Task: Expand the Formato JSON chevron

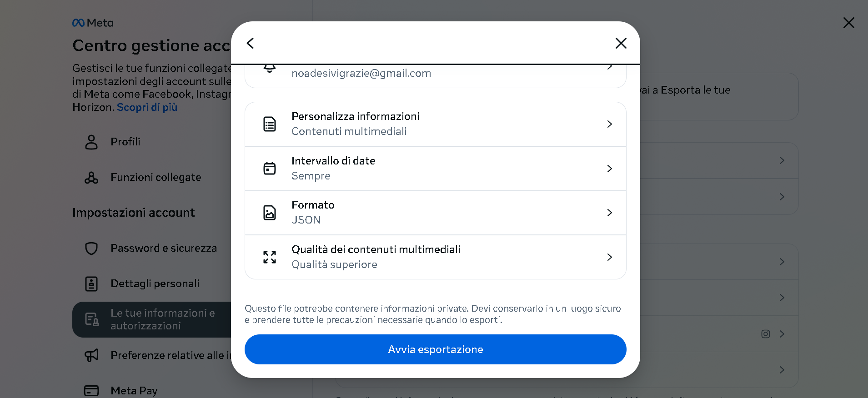Action: (609, 213)
